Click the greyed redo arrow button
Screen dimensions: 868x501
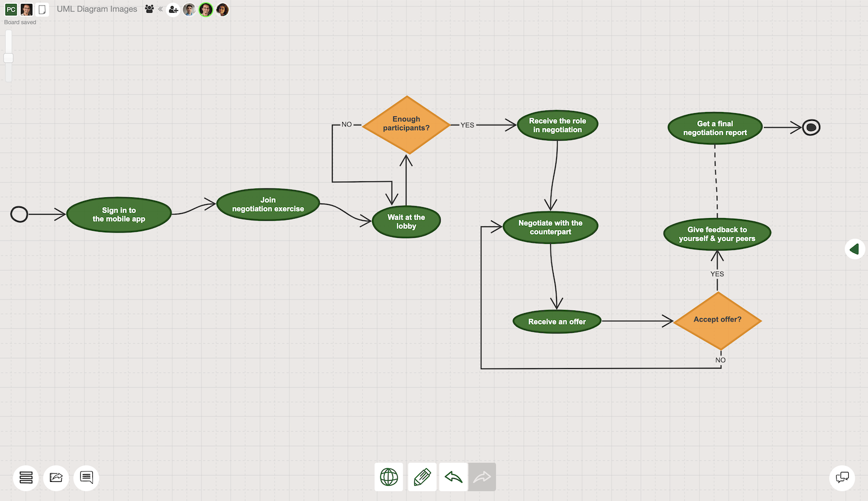482,477
